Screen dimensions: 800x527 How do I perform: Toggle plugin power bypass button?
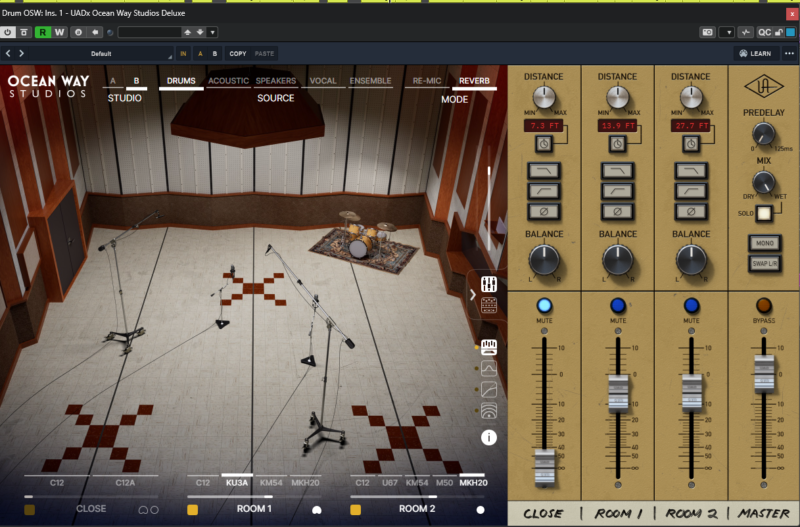[8, 32]
